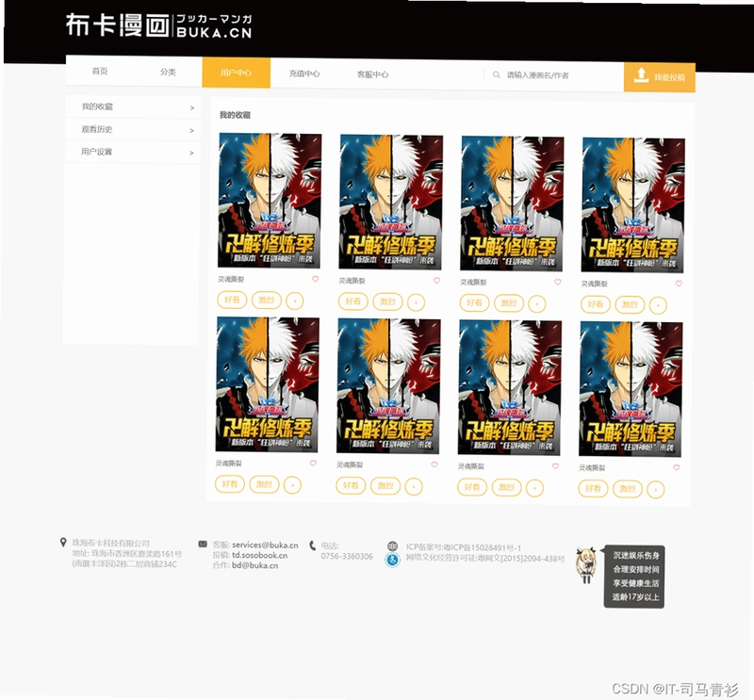This screenshot has height=700, width=754.
Task: Toggle the heart on the bottom row's fourth card
Action: click(x=677, y=467)
